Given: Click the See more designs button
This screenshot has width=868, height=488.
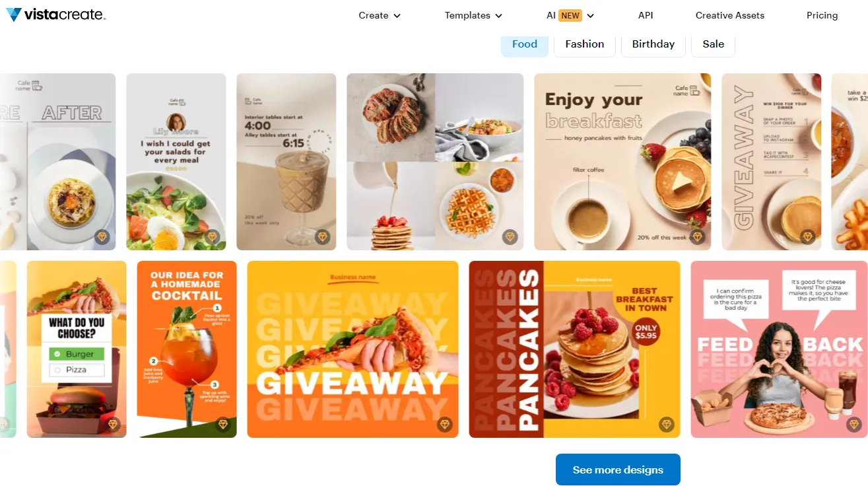Looking at the screenshot, I should tap(618, 470).
